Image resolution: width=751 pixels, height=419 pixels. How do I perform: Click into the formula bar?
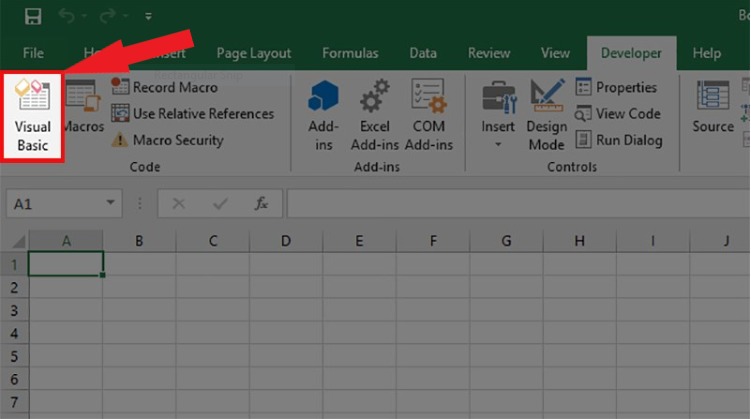pyautogui.click(x=518, y=204)
